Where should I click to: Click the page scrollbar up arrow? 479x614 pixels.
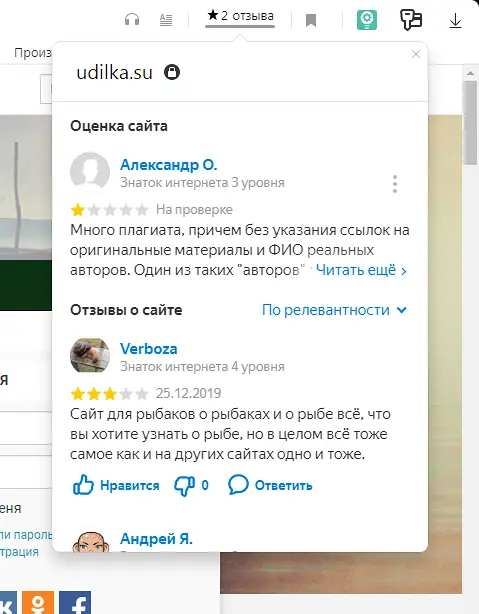pos(470,73)
